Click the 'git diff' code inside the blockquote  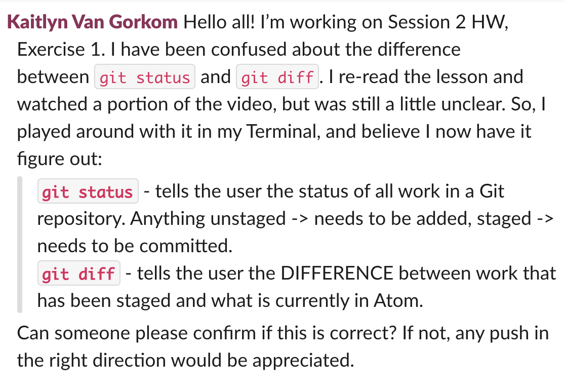78,273
